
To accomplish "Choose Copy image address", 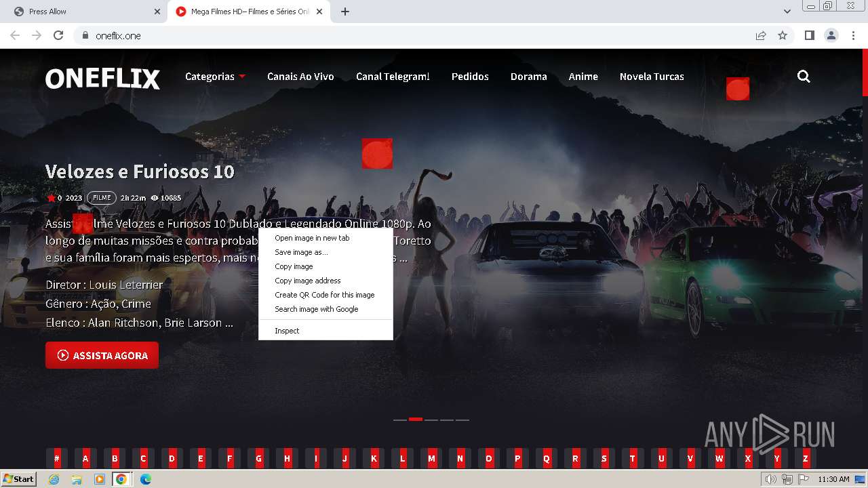I will [x=325, y=281].
